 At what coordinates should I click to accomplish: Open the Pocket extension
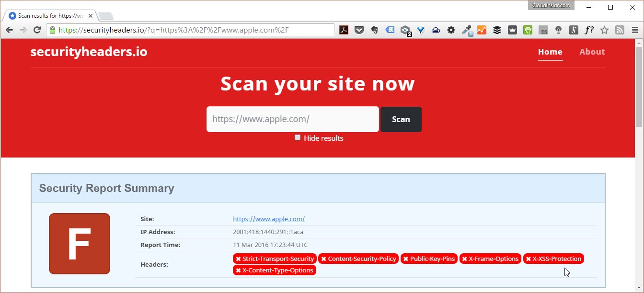(359, 30)
